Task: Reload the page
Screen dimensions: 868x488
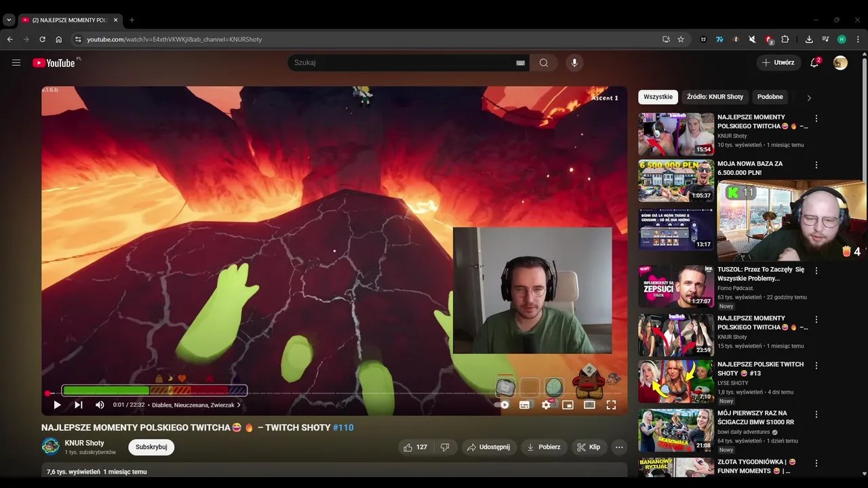Action: [42, 39]
